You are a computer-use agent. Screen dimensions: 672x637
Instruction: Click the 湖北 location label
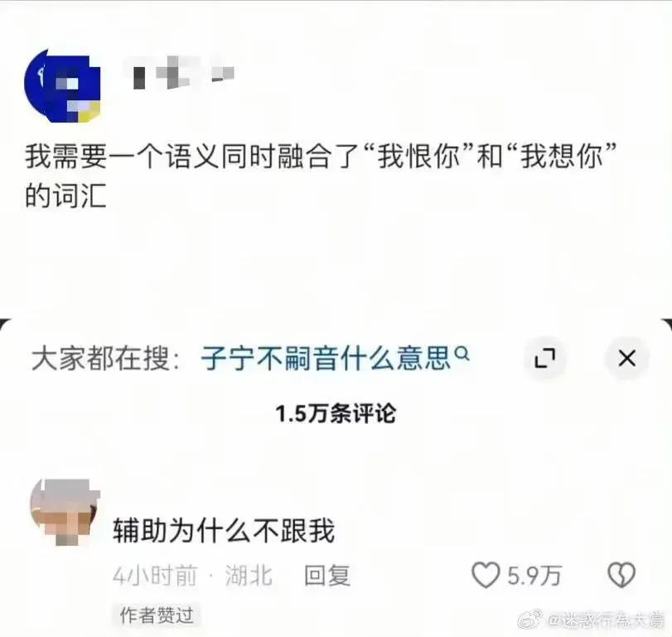point(249,576)
